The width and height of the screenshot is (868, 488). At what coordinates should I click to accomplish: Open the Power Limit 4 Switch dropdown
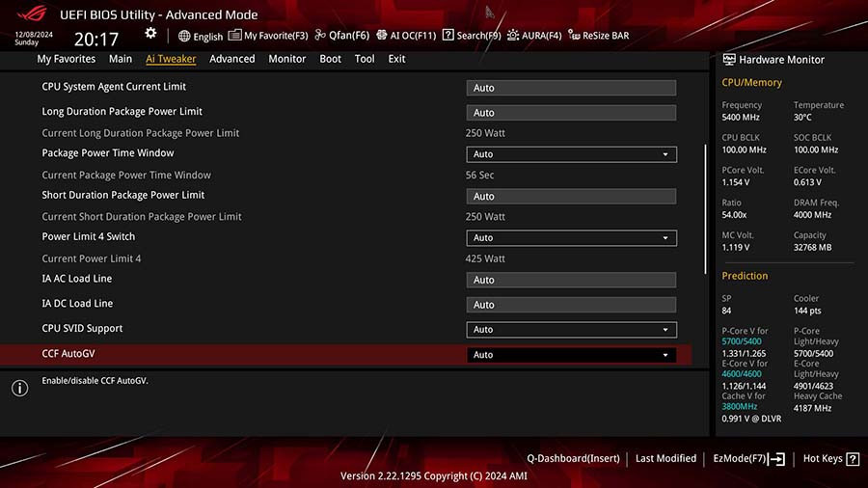(x=571, y=238)
